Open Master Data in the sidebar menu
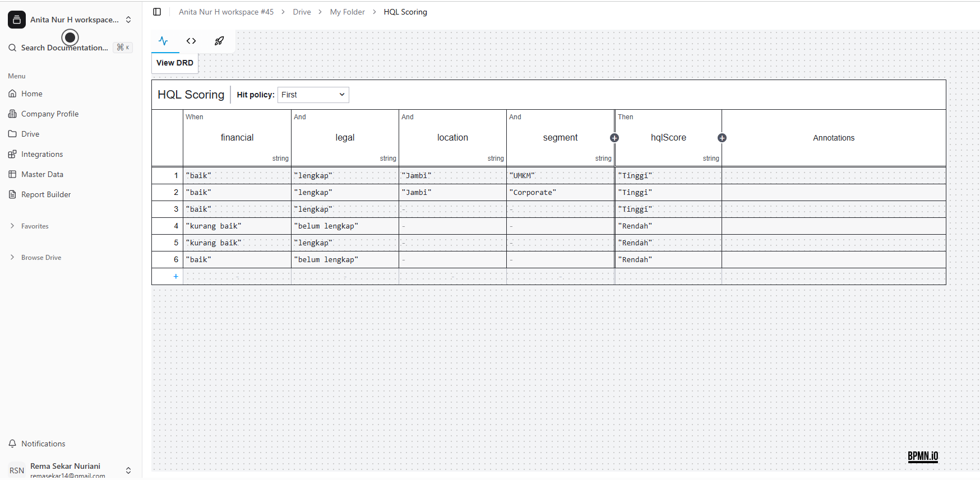 tap(42, 174)
